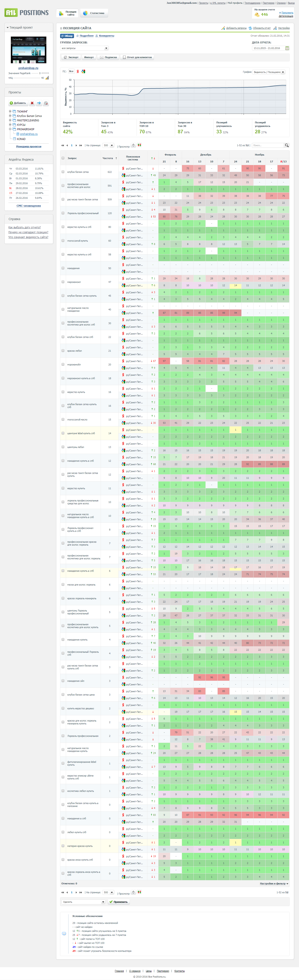
Task: Click the prohairshop.ru site thumbnail
Action: (x=29, y=50)
